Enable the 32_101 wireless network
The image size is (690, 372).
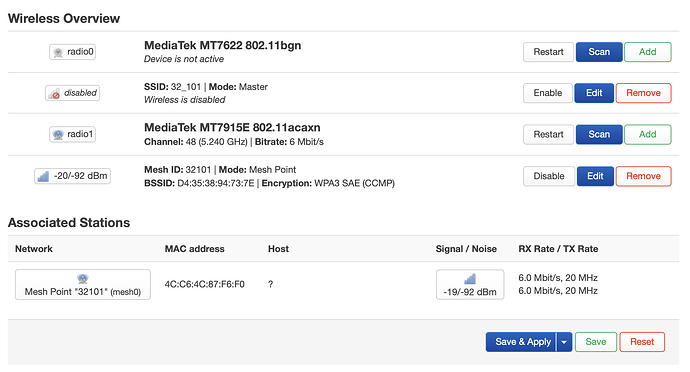pos(548,93)
